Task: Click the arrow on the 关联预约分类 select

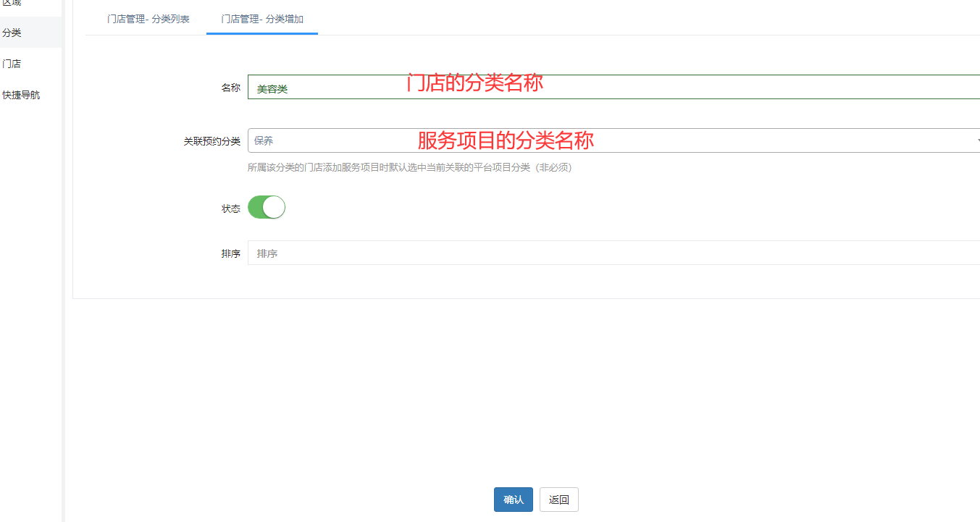Action: [x=977, y=140]
